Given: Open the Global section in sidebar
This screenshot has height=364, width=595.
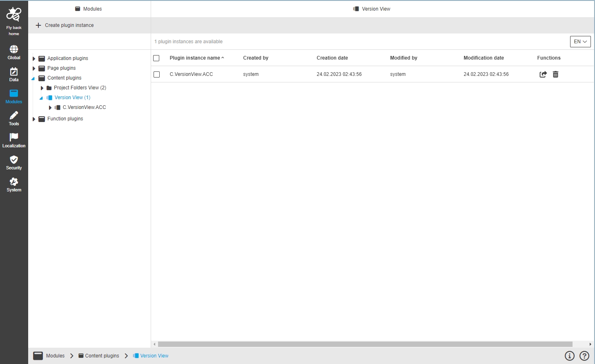Looking at the screenshot, I should 14,50.
